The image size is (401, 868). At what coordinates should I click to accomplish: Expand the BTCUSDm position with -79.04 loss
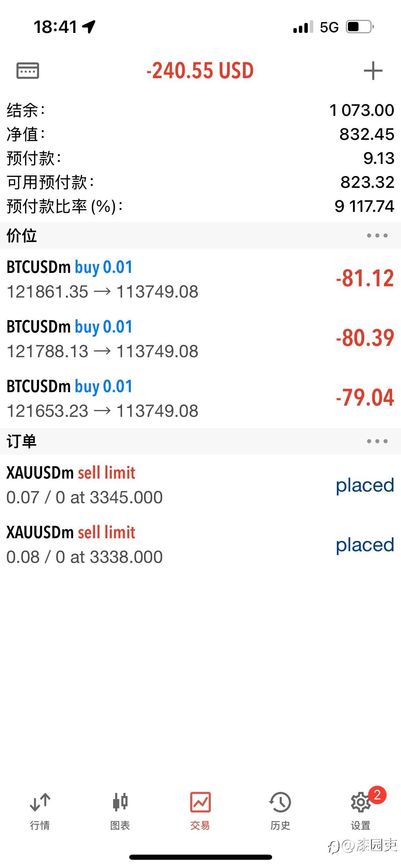pos(200,398)
